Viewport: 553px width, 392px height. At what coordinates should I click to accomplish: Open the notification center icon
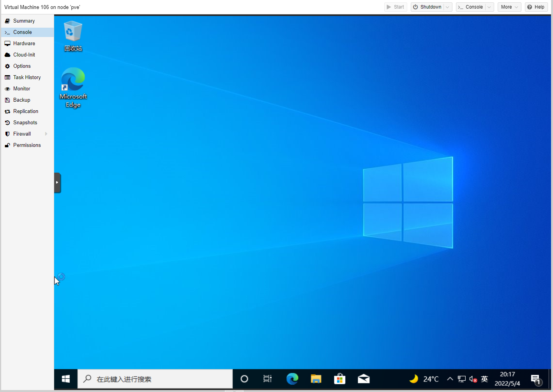click(x=536, y=379)
